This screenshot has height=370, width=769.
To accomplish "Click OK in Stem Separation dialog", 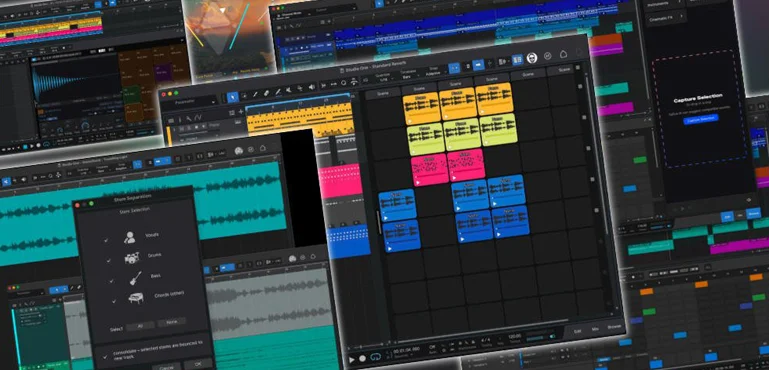I will pos(198,364).
